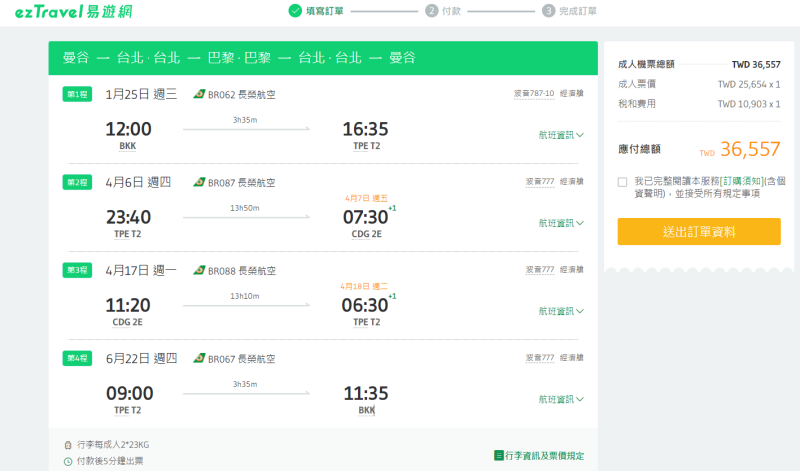
Task: Click EVA Air logo beside BR067
Action: (x=199, y=359)
